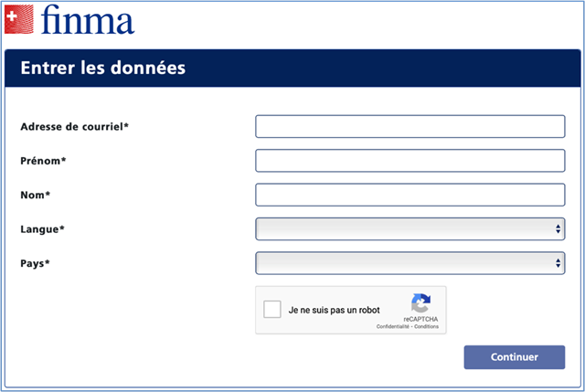The height and width of the screenshot is (392, 585).
Task: Click the Swiss flag icon in the logo
Action: coord(19,19)
